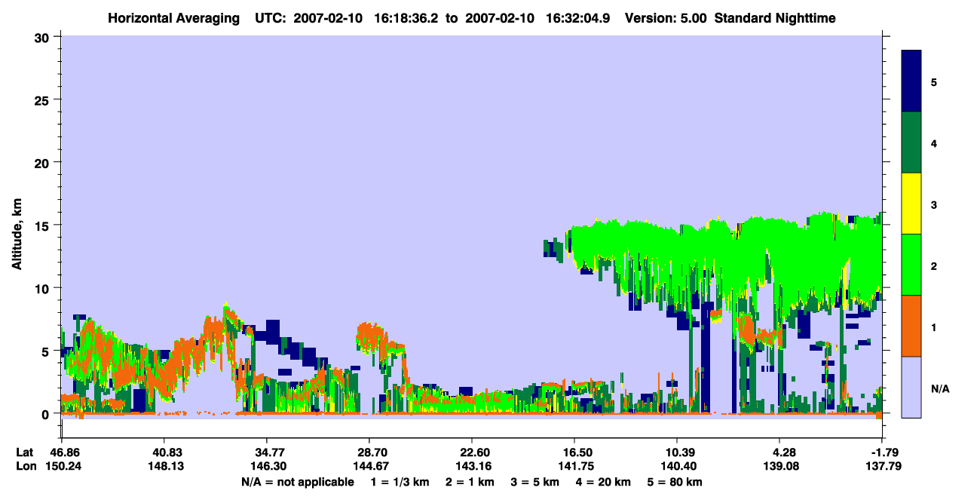Click longitude value 137.79

882,466
